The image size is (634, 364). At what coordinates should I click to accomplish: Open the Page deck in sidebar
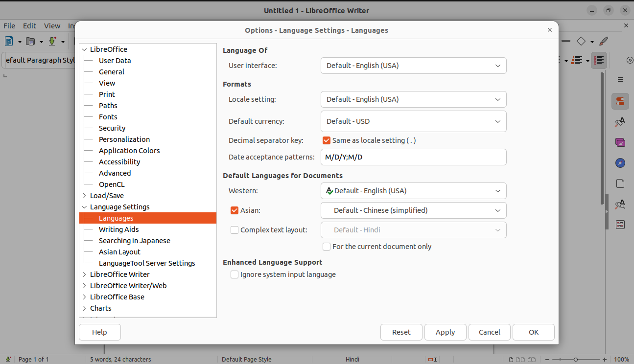click(620, 183)
